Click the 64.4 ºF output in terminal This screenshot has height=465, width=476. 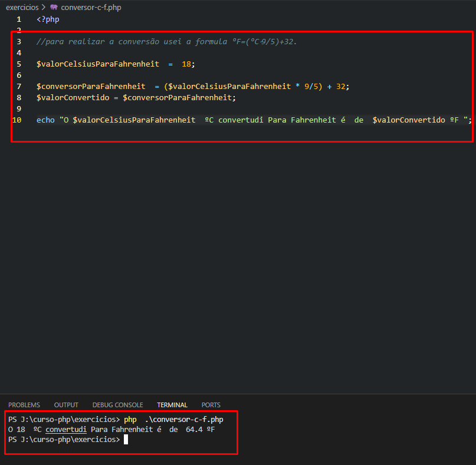[x=201, y=430]
